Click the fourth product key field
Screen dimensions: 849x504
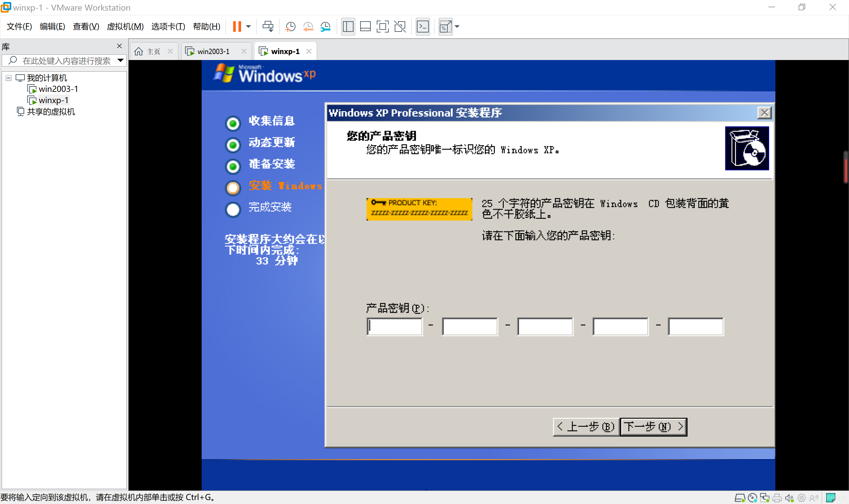(620, 326)
